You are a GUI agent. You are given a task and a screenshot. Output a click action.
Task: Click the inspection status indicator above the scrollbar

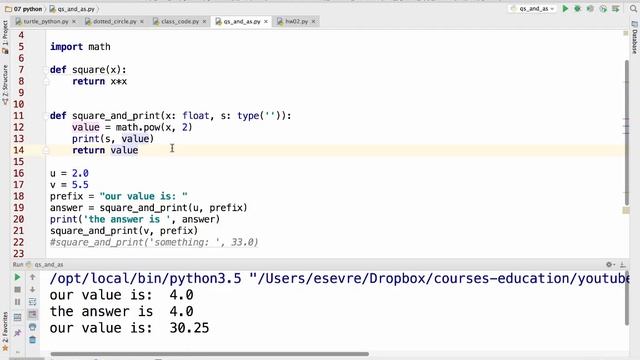click(x=626, y=33)
